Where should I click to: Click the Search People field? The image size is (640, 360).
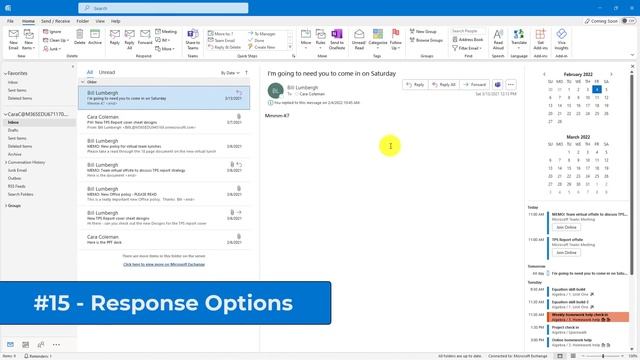[x=468, y=31]
